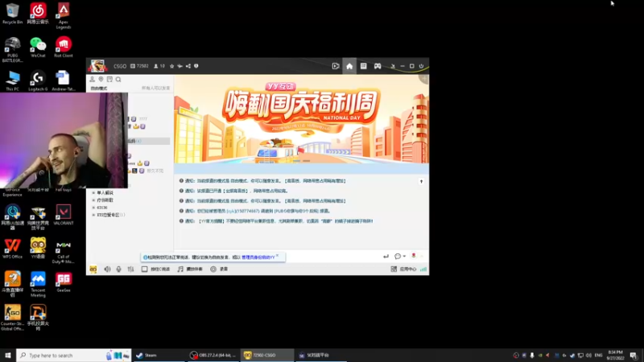Click the scroll-to-top arrow in notice area
644x362 pixels.
point(421,182)
